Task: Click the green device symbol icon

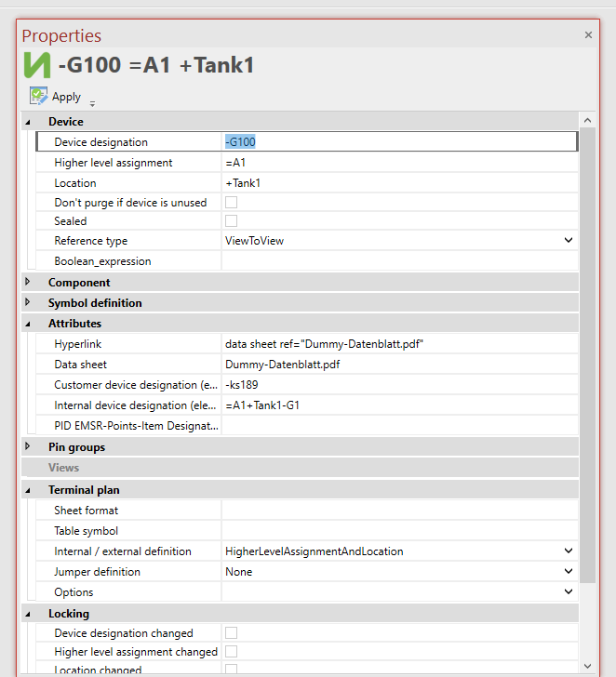Action: click(x=37, y=66)
